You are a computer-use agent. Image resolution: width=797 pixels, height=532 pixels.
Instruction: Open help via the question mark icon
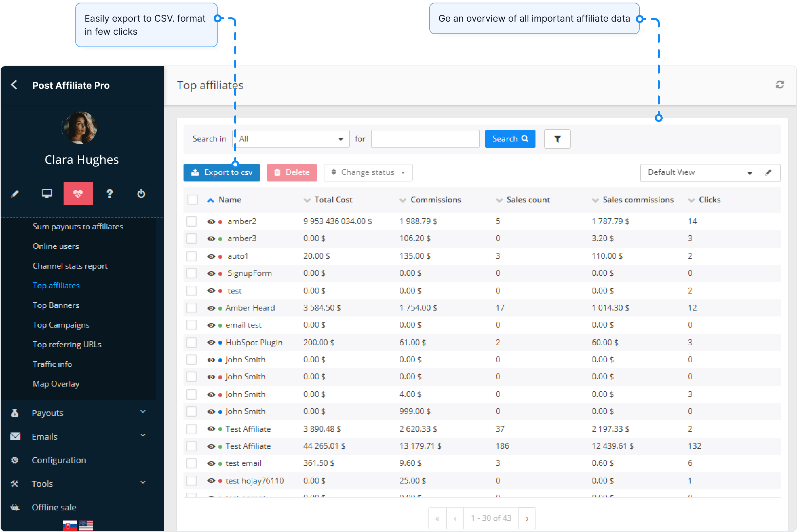(109, 193)
